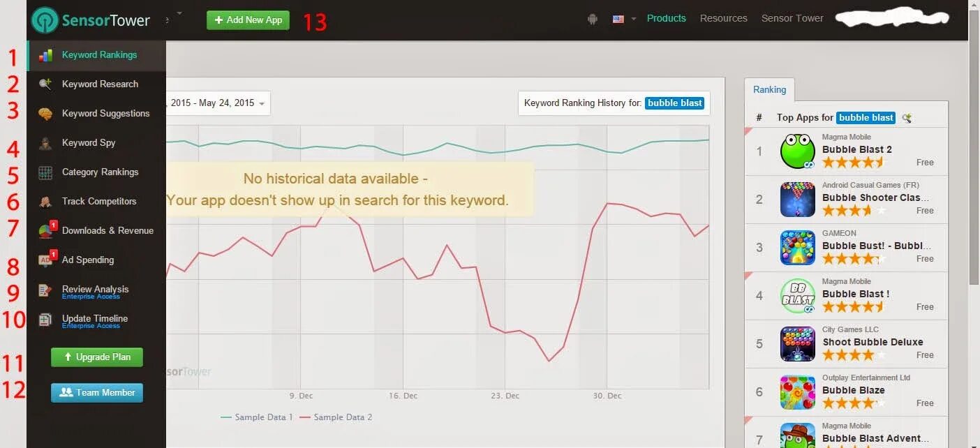
Task: Open Review Analysis section
Action: click(96, 290)
